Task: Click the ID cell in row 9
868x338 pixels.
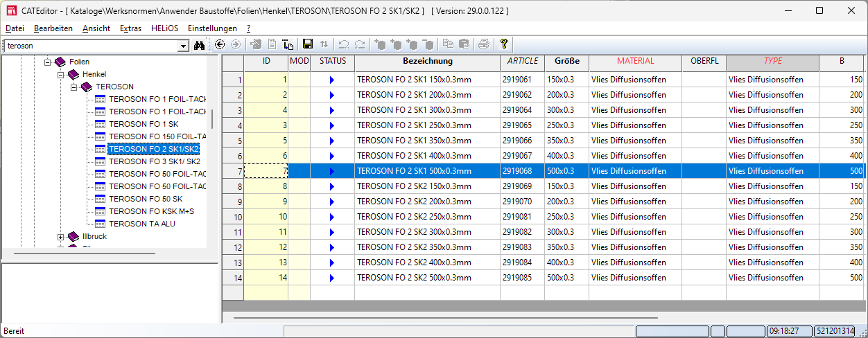Action: (x=266, y=202)
